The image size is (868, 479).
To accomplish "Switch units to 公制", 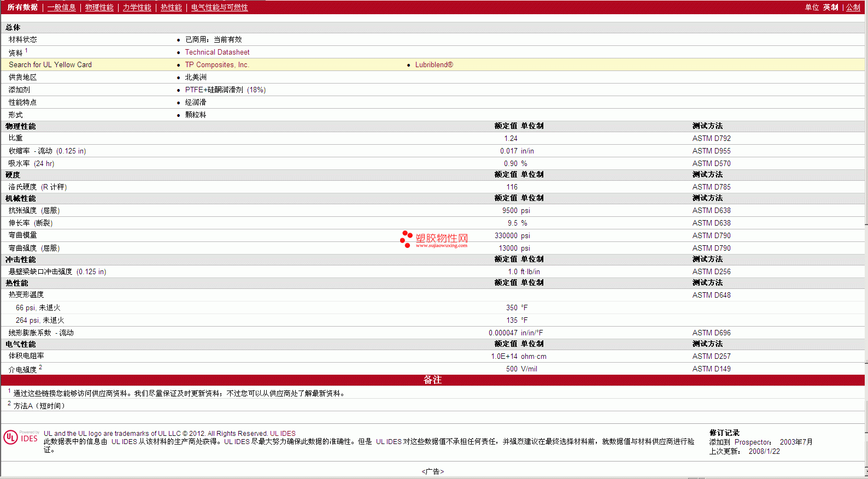I will [853, 7].
